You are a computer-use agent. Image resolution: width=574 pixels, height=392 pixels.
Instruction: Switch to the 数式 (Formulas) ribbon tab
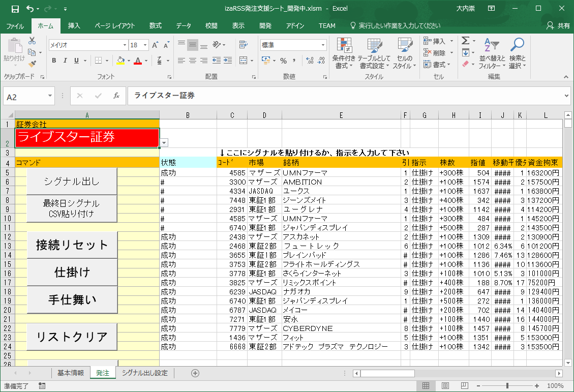point(155,25)
